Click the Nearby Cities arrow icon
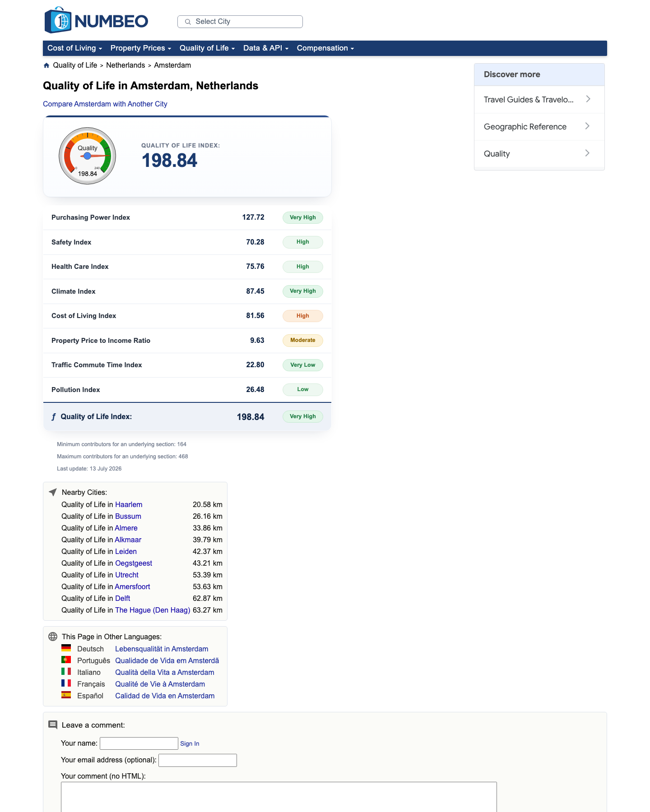The width and height of the screenshot is (650, 812). 53,492
